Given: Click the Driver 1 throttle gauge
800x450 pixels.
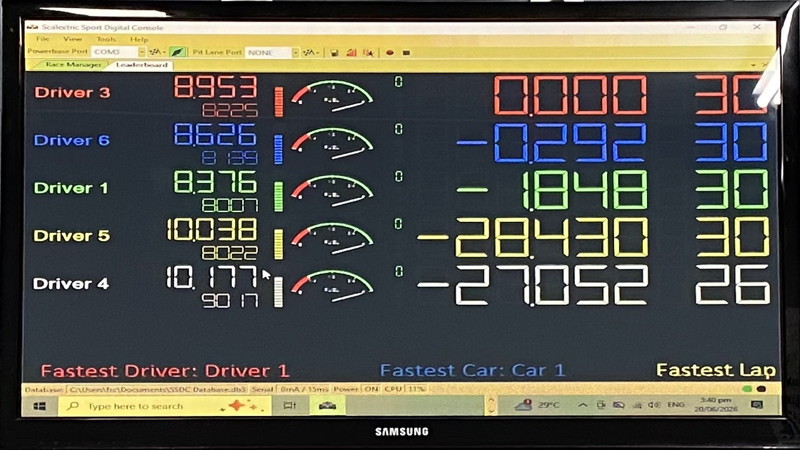Looking at the screenshot, I should (332, 191).
